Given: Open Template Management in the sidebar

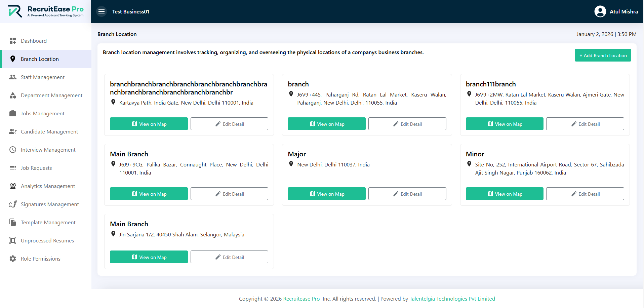Looking at the screenshot, I should (x=46, y=222).
